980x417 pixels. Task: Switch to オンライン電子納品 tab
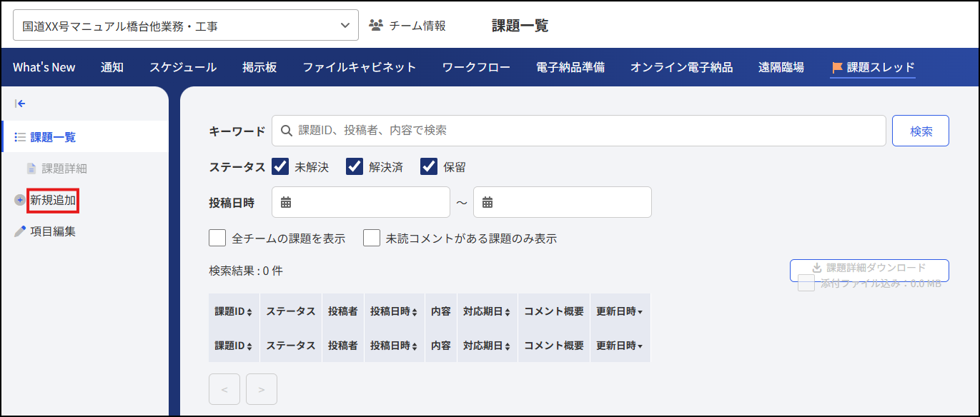(x=681, y=67)
